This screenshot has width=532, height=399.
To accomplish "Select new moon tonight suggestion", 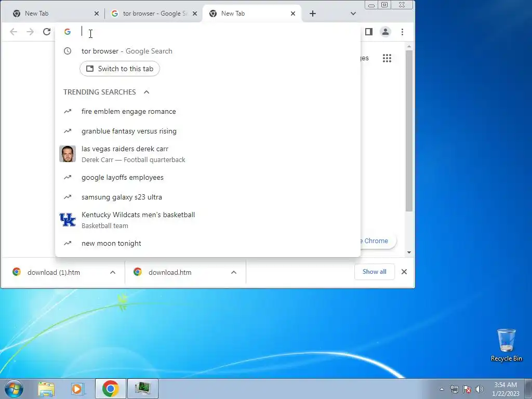I will (208, 243).
